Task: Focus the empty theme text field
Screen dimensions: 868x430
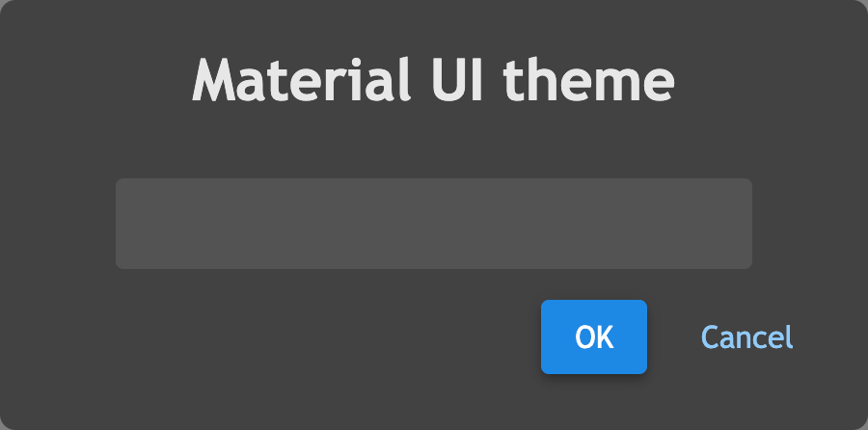Action: 433,224
